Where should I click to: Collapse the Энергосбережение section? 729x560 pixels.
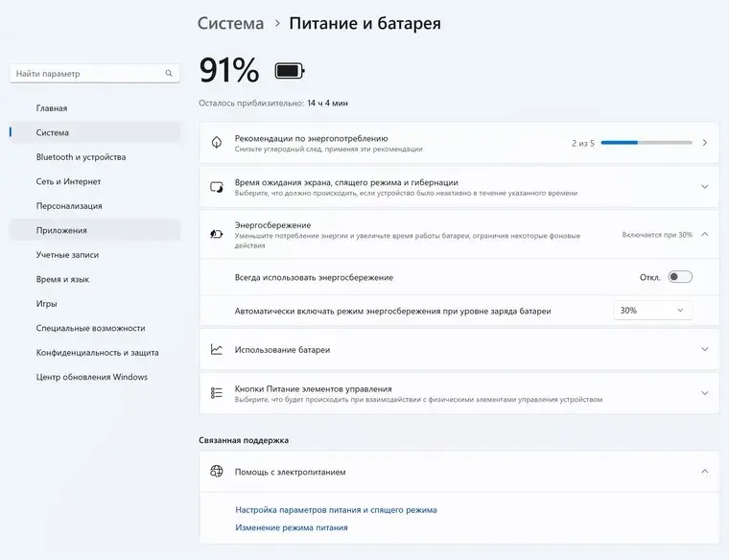tap(704, 234)
